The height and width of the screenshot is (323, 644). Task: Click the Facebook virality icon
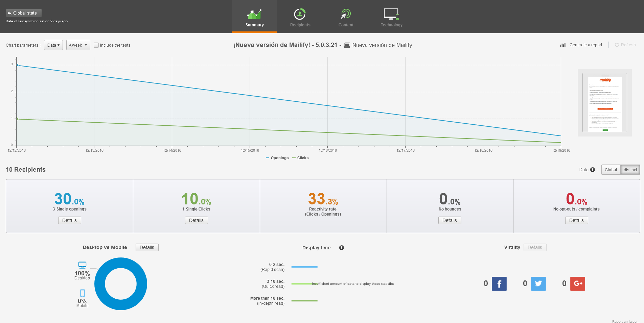coord(499,284)
